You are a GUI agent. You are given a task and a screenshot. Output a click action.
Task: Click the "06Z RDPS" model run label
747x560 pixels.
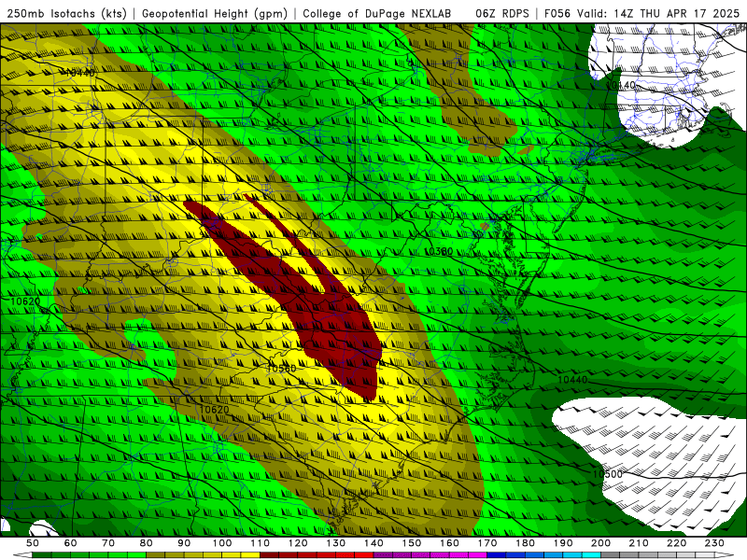(x=502, y=13)
